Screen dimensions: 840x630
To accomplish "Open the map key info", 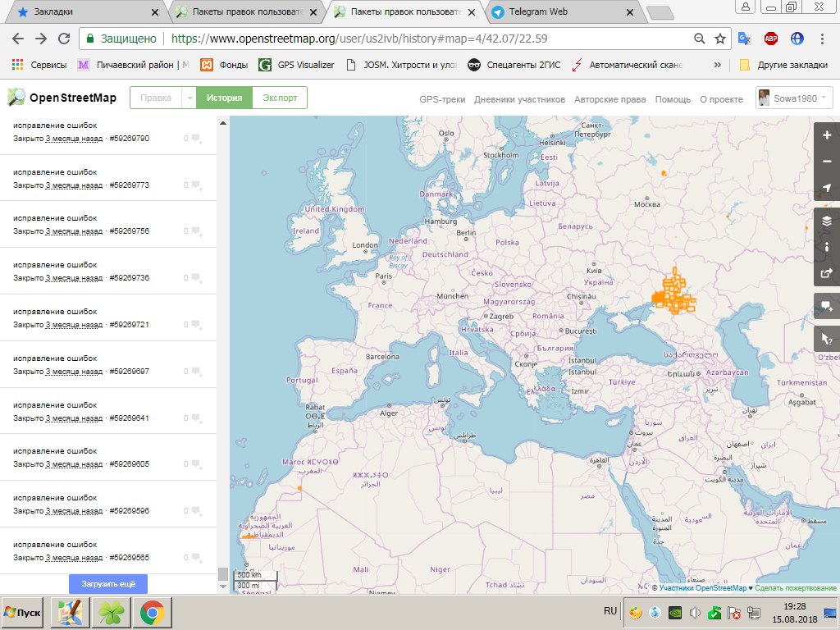I will click(827, 246).
